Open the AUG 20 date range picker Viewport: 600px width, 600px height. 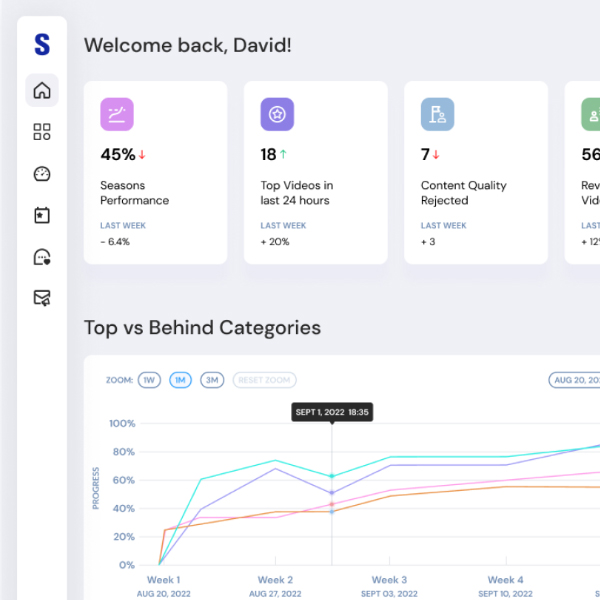click(575, 380)
